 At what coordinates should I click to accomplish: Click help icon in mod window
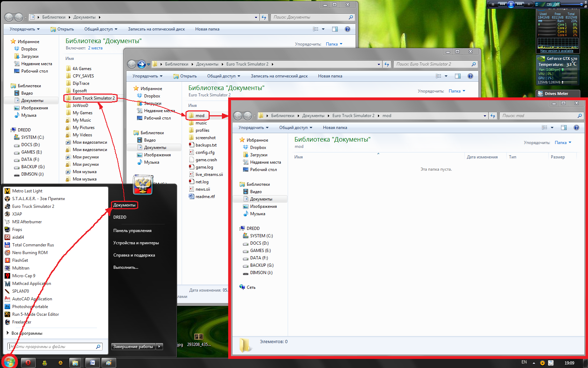click(576, 128)
